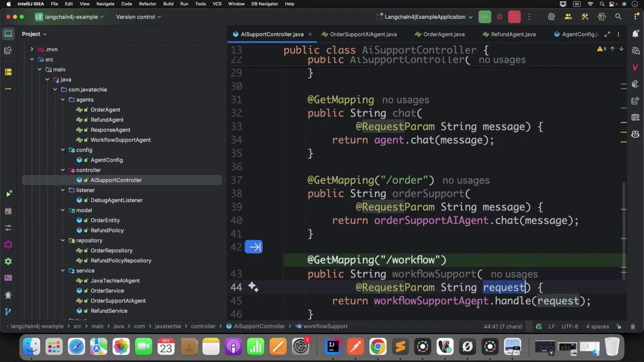Click the LF line separator in status bar

(x=551, y=326)
